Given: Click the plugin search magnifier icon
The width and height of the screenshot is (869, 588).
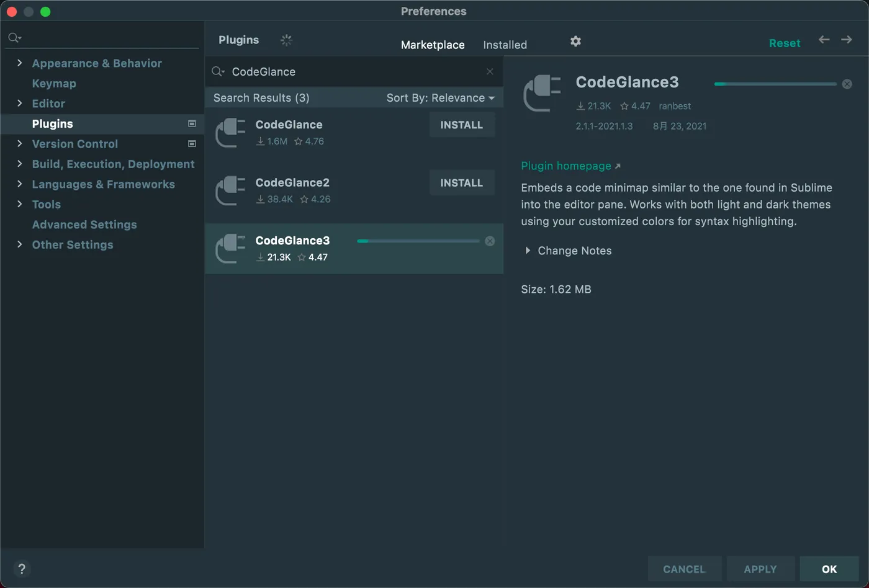Looking at the screenshot, I should tap(218, 72).
